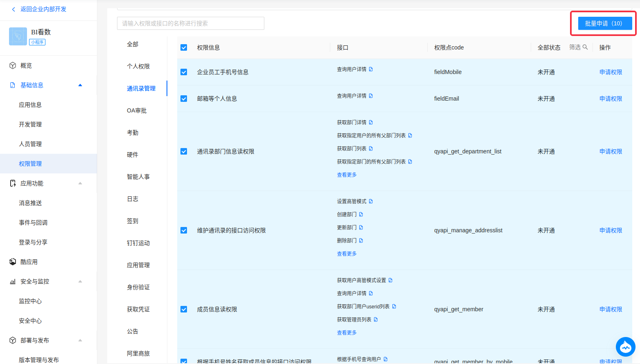Click the 批量申请 (10) button

tap(603, 23)
